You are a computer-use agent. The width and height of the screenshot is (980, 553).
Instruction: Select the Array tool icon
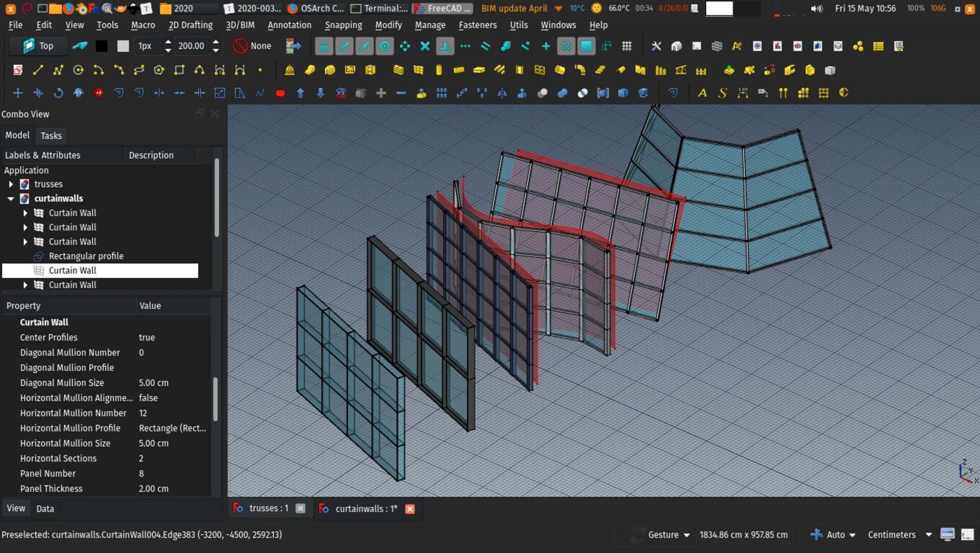tap(442, 93)
